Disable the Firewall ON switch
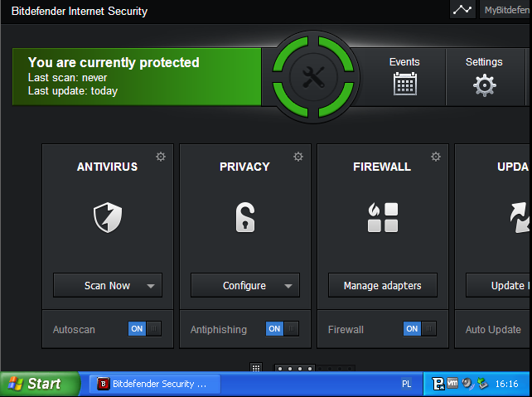532x397 pixels. click(x=420, y=329)
